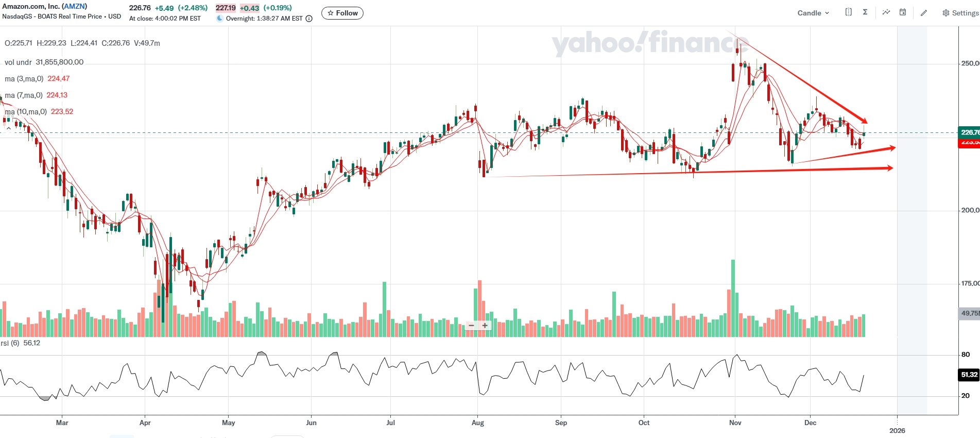Collapse the small chevron below indicator legend

tap(8, 128)
